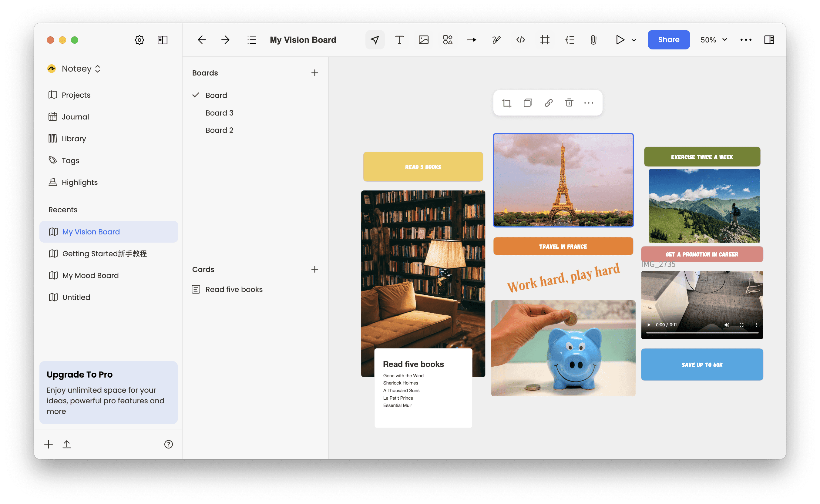The width and height of the screenshot is (820, 504).
Task: Select the hiking mountain image
Action: click(x=704, y=206)
